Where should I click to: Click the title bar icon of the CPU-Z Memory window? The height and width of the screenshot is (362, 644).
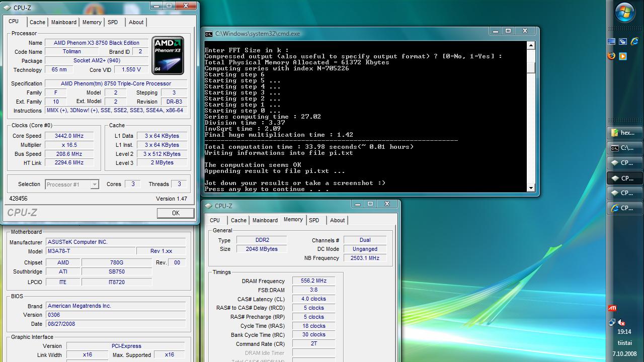208,206
